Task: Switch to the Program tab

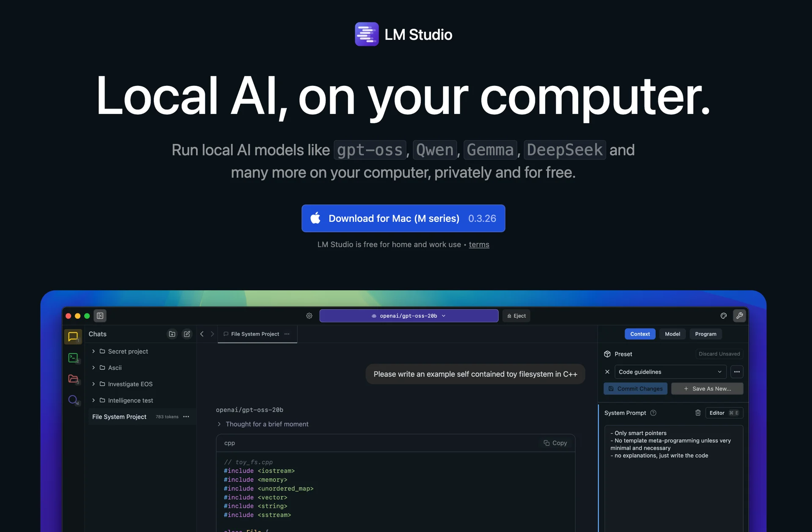Action: coord(705,334)
